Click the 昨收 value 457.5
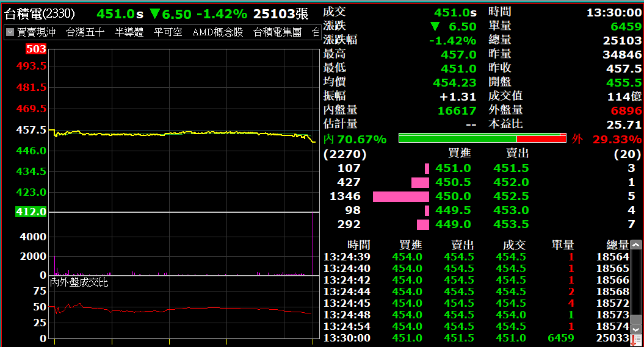 click(x=624, y=68)
